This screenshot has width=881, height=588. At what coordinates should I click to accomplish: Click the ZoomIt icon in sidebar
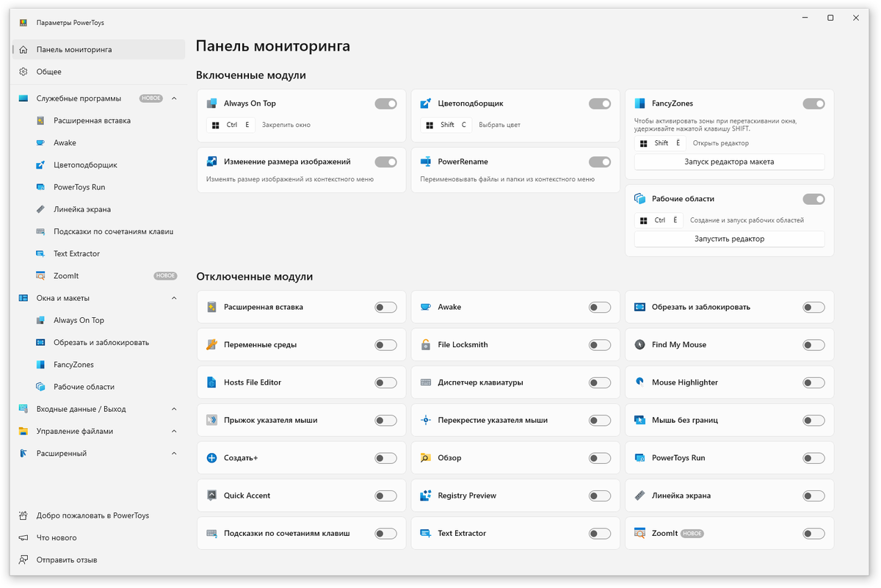click(40, 276)
